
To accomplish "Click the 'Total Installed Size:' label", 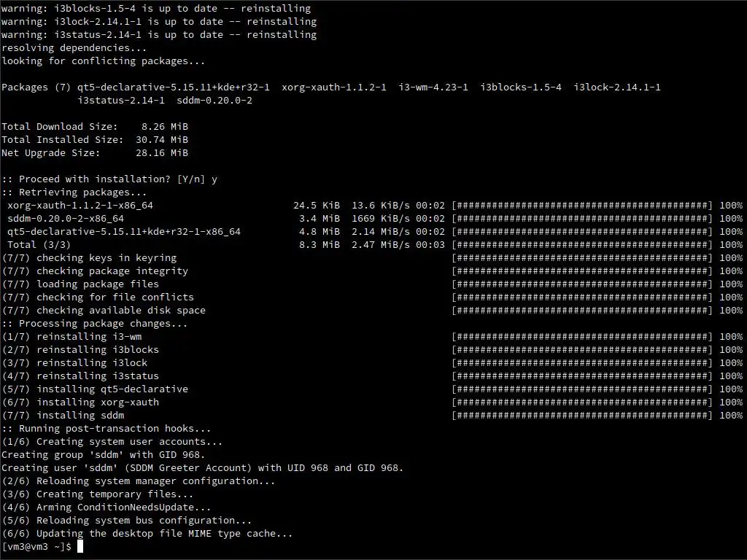I will [63, 139].
